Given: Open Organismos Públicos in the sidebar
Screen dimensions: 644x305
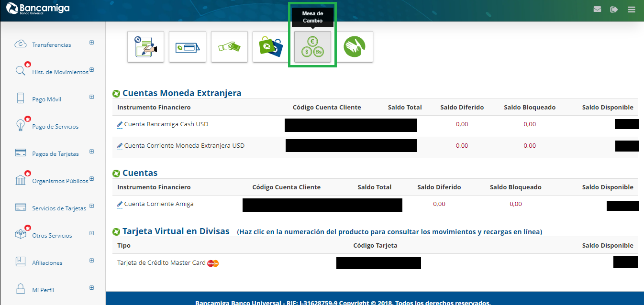Looking at the screenshot, I should click(60, 181).
